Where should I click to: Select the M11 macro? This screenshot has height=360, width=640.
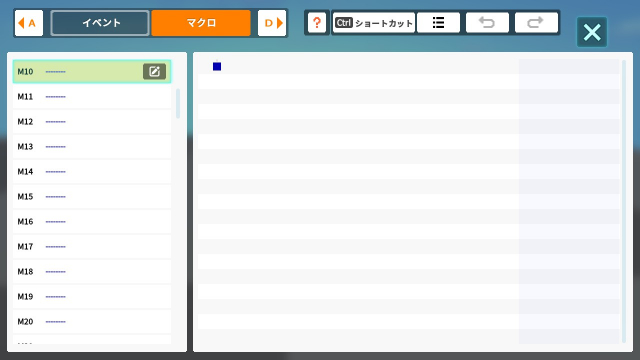point(92,97)
